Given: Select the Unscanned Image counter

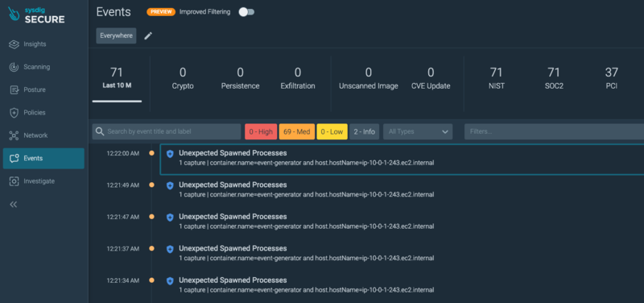Looking at the screenshot, I should point(369,78).
